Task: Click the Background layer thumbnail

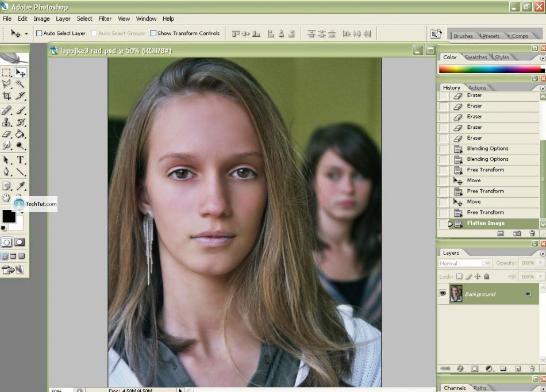Action: point(456,294)
